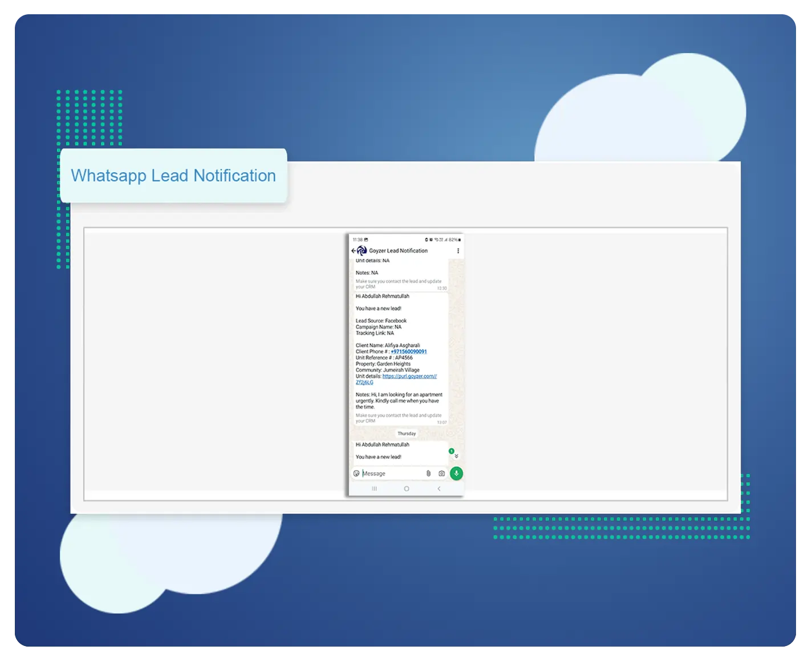The image size is (812, 666).
Task: Open the three-dot chat options menu
Action: tap(458, 251)
